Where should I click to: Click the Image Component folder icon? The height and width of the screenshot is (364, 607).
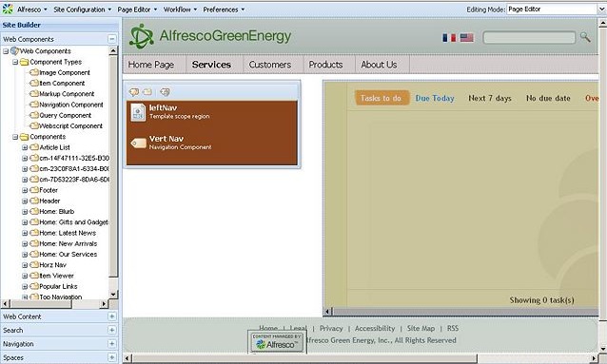pos(34,72)
